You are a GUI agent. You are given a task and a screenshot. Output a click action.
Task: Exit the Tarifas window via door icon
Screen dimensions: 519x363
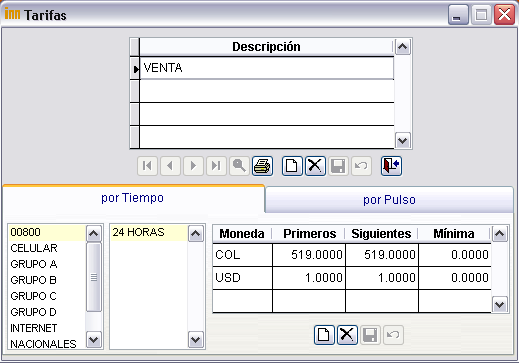(391, 166)
